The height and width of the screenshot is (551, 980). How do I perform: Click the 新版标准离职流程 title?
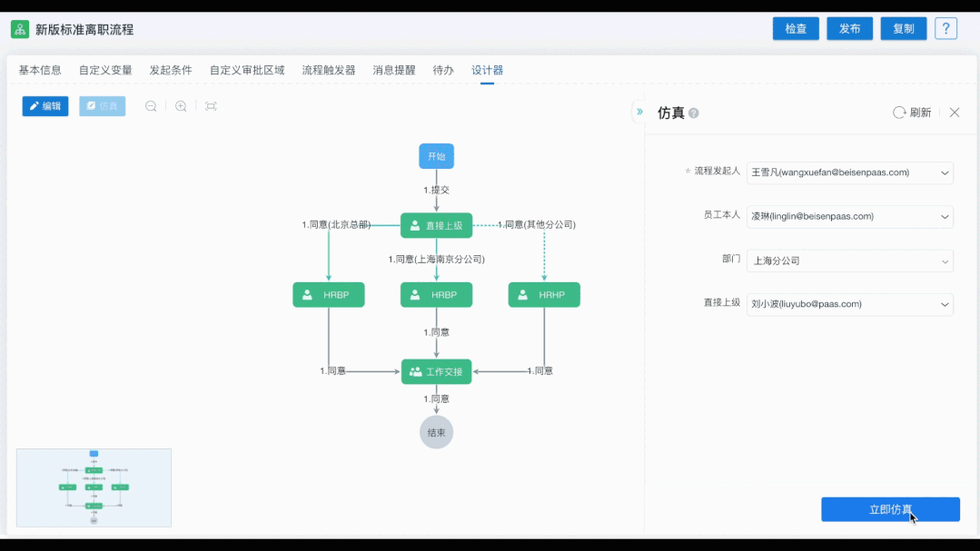coord(84,29)
